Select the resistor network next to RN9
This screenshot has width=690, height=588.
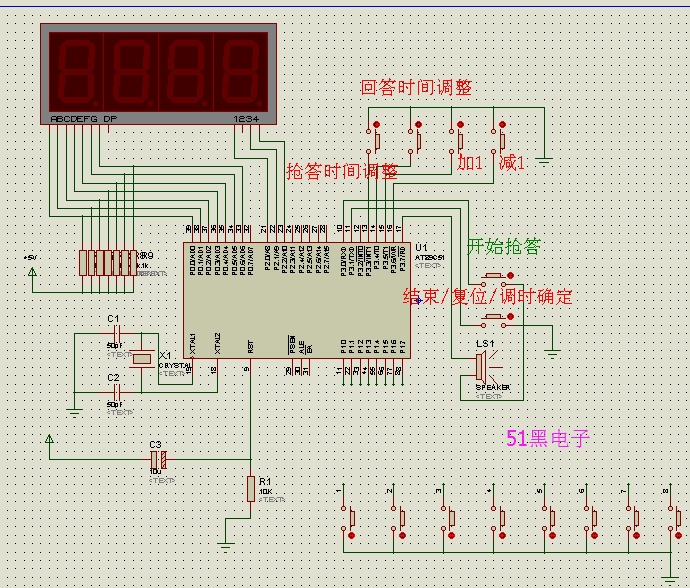pos(108,263)
